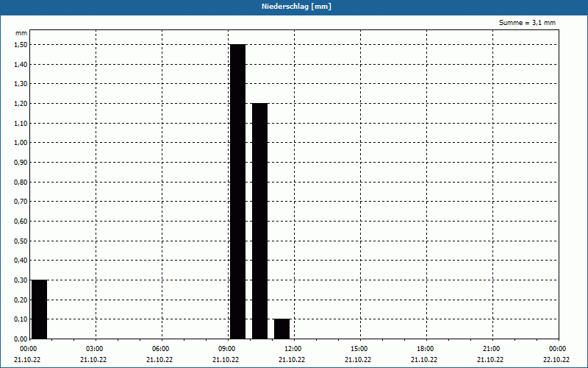Click the 0,60 y-axis value

tap(21, 222)
